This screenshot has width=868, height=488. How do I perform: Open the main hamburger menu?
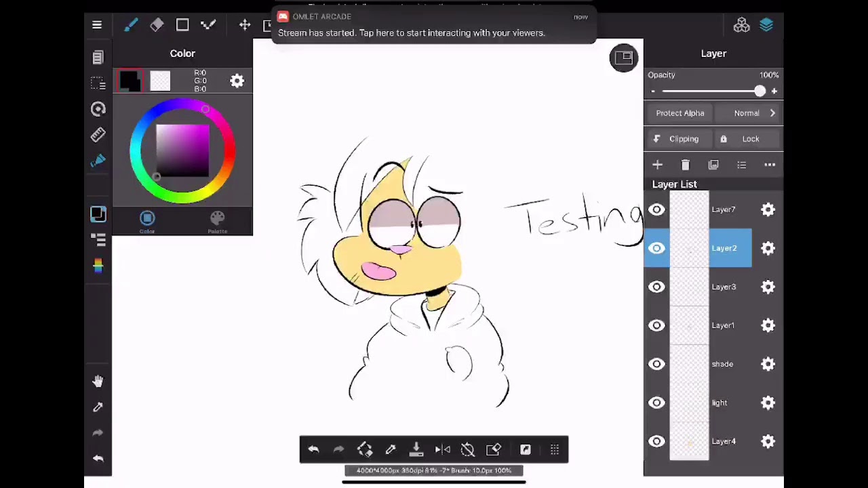coord(97,25)
